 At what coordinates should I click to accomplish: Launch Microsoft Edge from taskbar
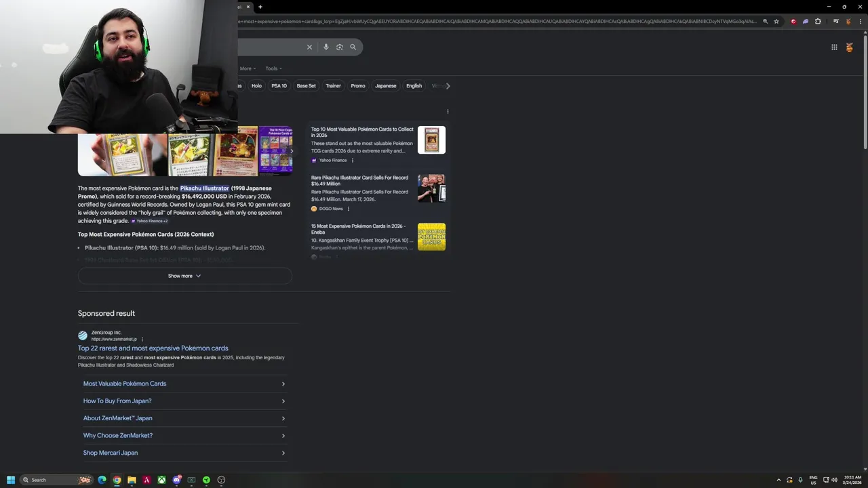[102, 480]
